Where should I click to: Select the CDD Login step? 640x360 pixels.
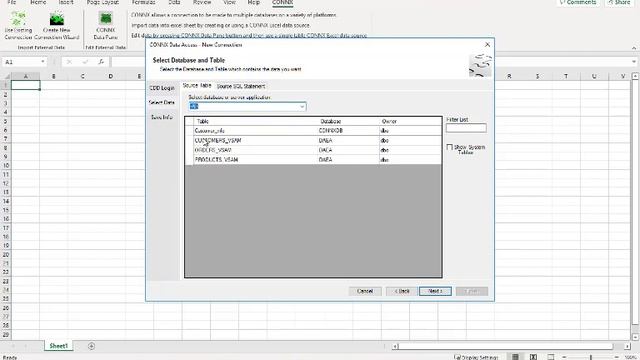(162, 88)
